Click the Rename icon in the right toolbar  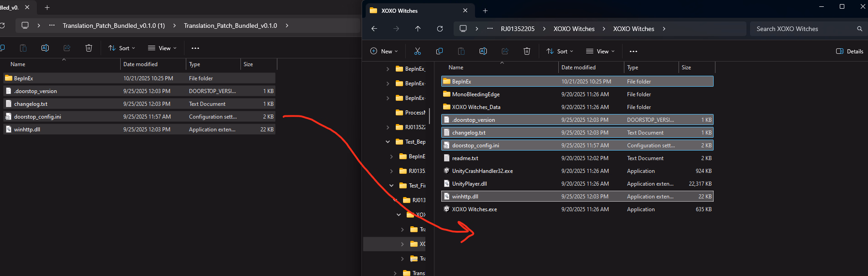click(x=483, y=51)
